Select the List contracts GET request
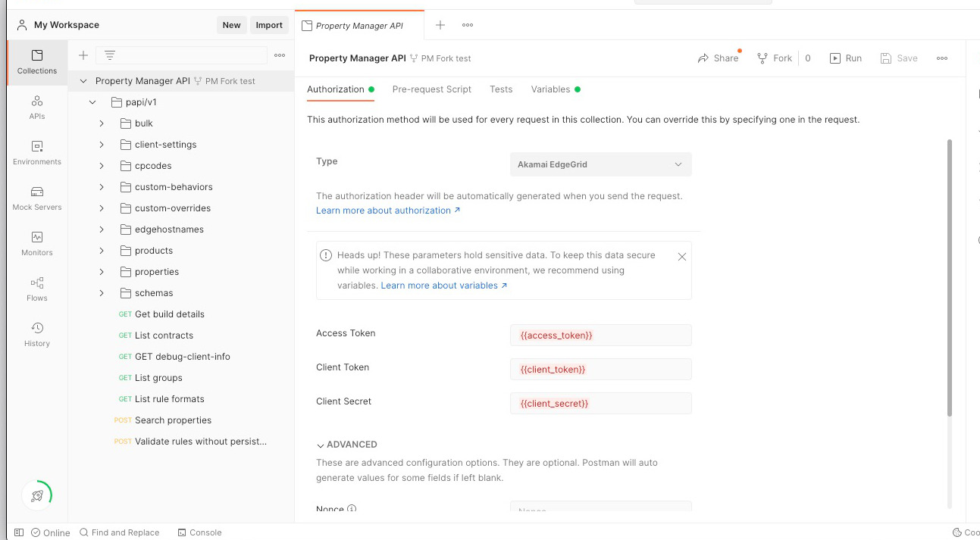 click(x=164, y=336)
